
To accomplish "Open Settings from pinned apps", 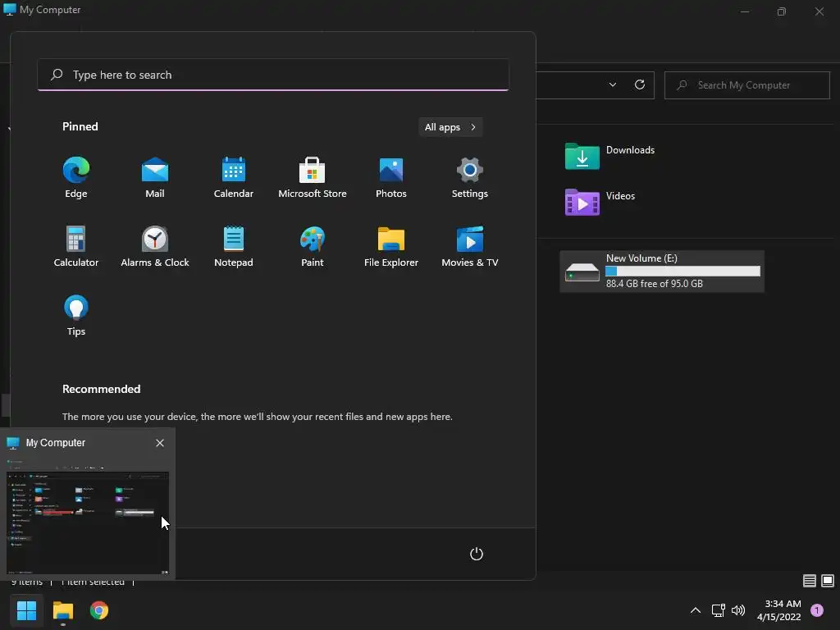I will point(470,177).
